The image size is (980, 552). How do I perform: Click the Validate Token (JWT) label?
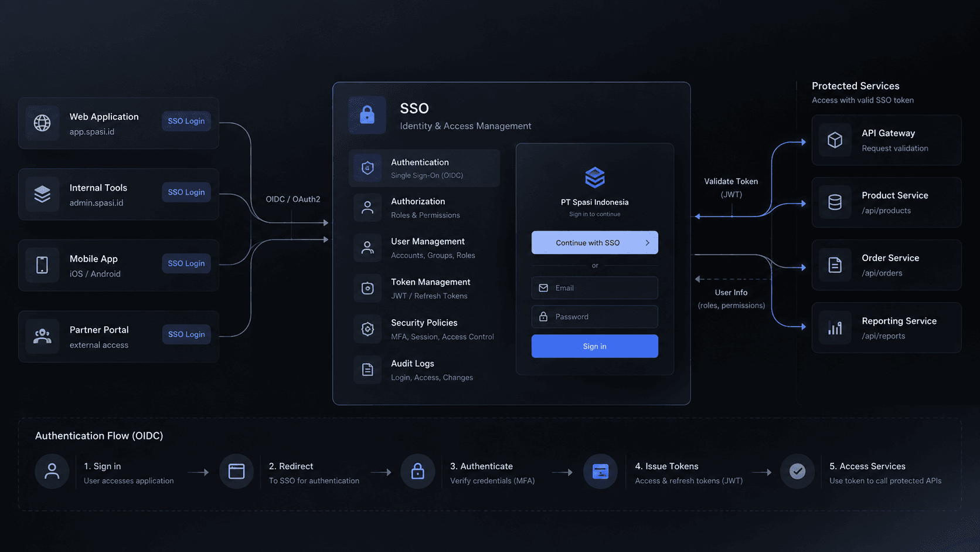(x=731, y=188)
